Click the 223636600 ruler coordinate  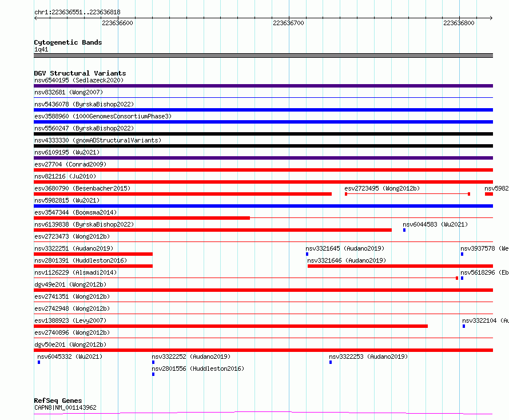tap(117, 23)
